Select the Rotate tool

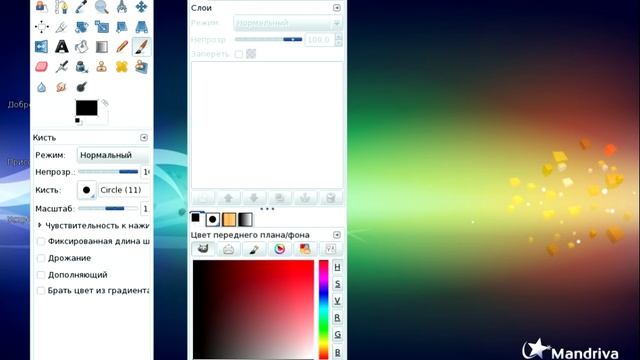(x=81, y=27)
